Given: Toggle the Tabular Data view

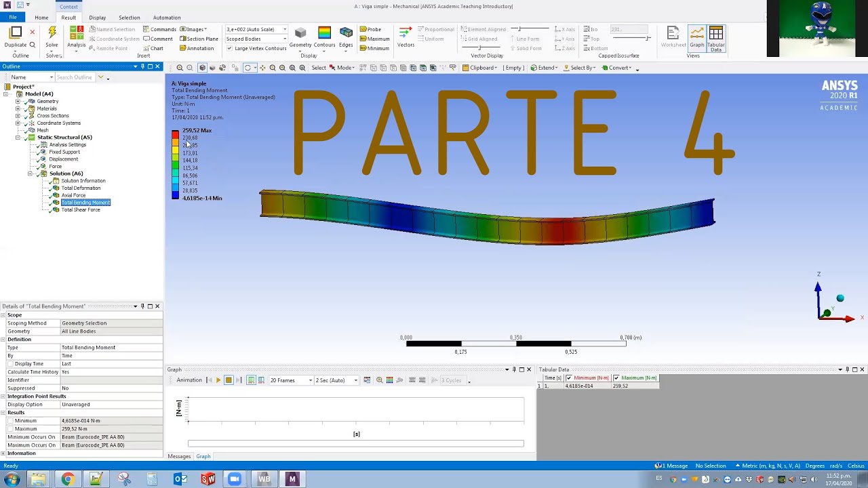Looking at the screenshot, I should 715,39.
